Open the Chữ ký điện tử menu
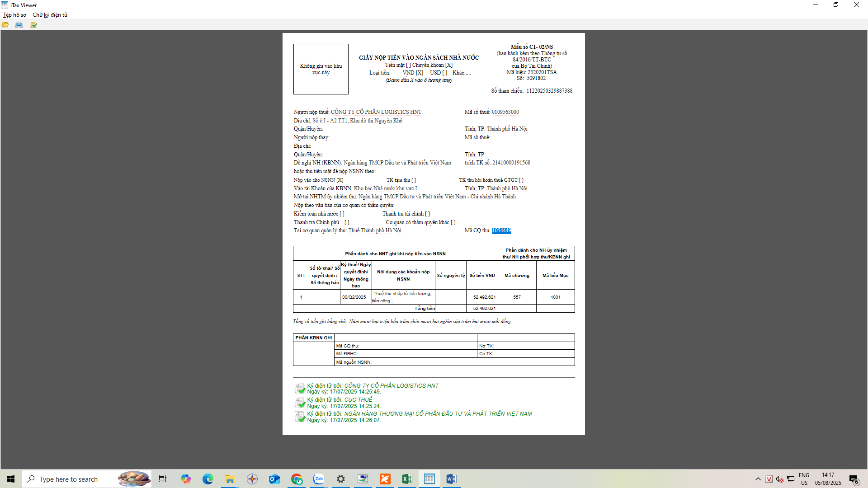This screenshot has height=488, width=868. click(x=50, y=15)
